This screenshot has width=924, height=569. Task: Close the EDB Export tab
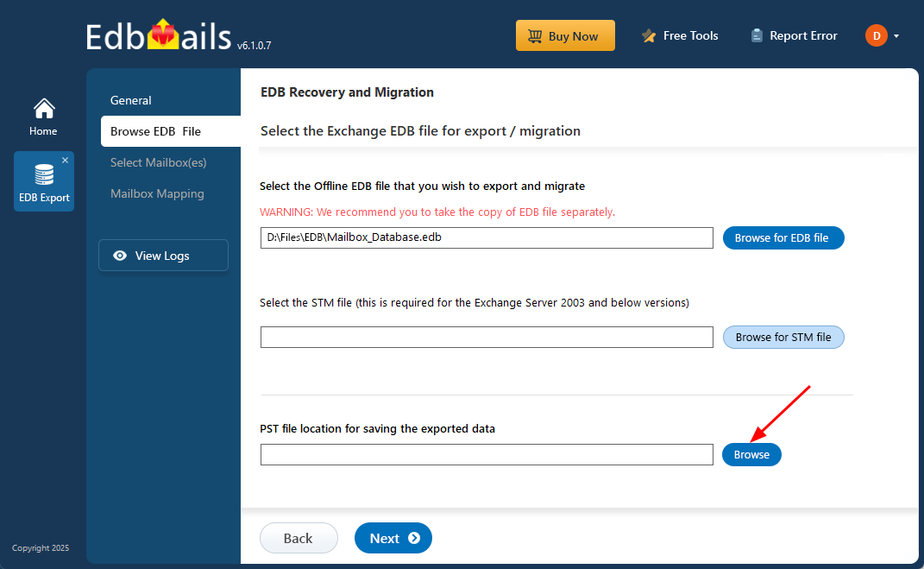65,161
